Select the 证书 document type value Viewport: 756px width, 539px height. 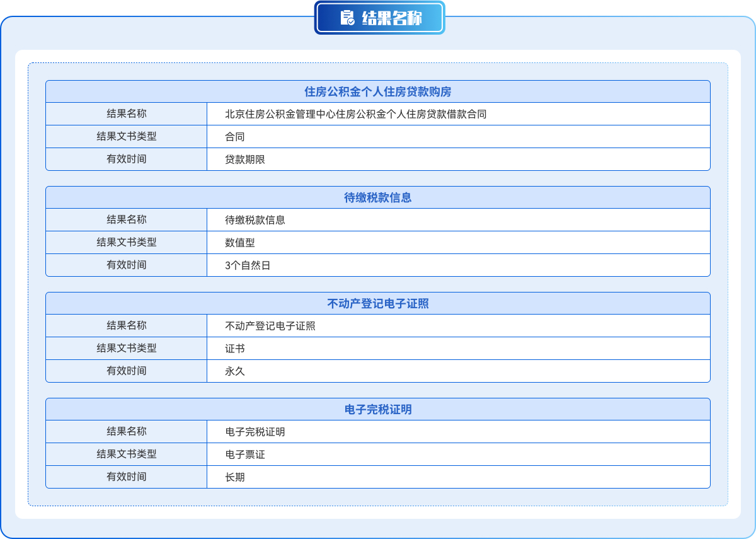[x=235, y=349]
